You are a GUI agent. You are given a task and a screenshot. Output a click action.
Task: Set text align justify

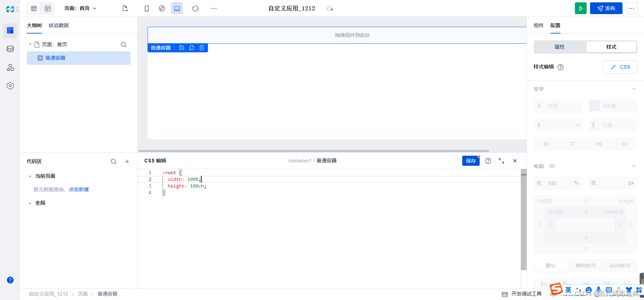624,144
